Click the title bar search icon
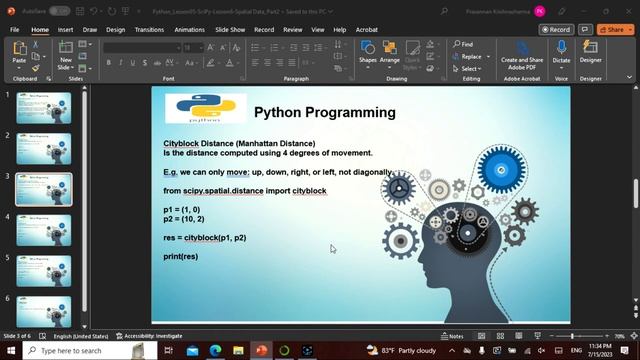 click(444, 11)
